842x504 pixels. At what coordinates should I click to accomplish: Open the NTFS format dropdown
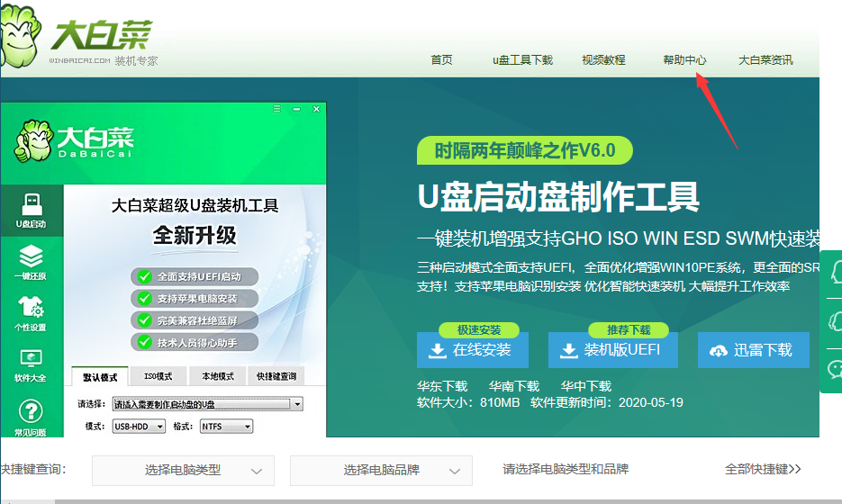226,427
